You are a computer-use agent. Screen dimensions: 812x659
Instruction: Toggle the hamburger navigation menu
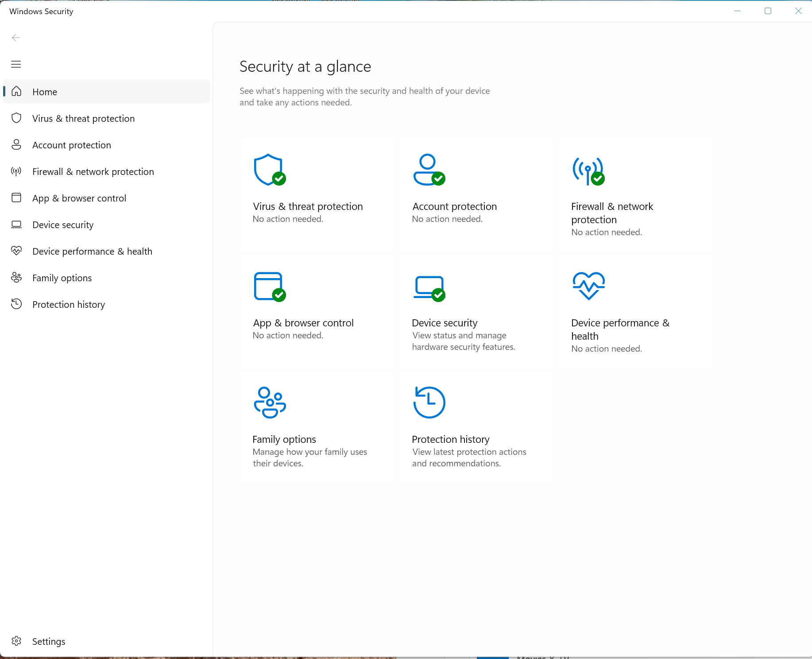click(x=16, y=64)
